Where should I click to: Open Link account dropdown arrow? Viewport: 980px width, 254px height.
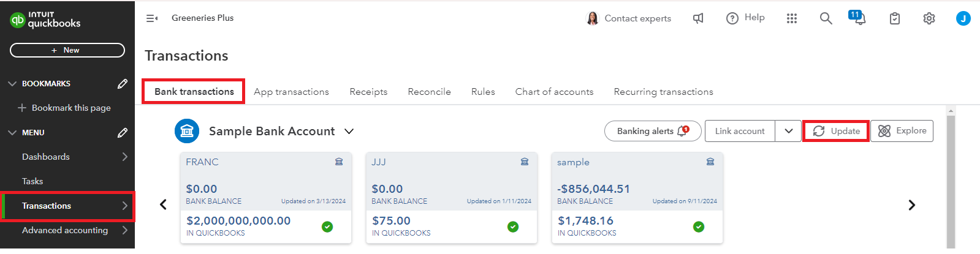pyautogui.click(x=788, y=131)
